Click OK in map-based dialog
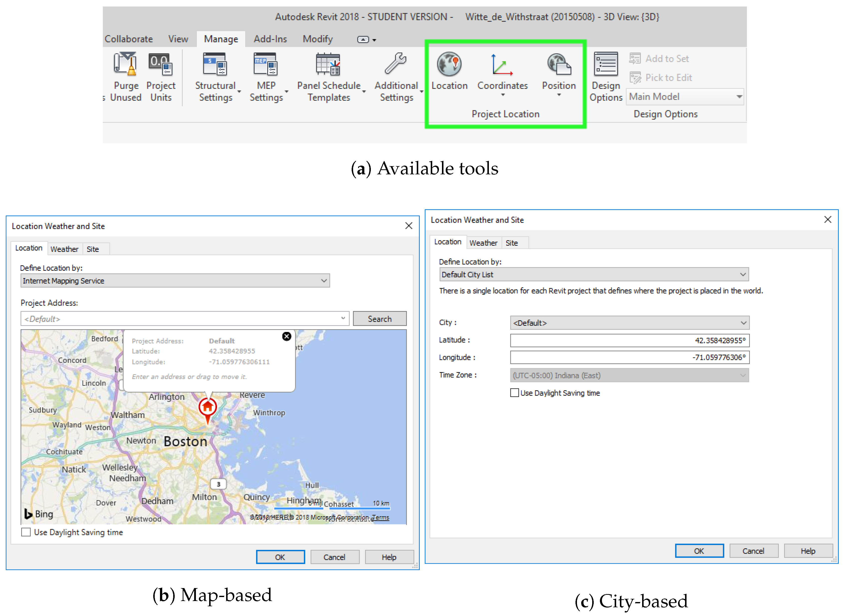The image size is (844, 616). pos(280,557)
